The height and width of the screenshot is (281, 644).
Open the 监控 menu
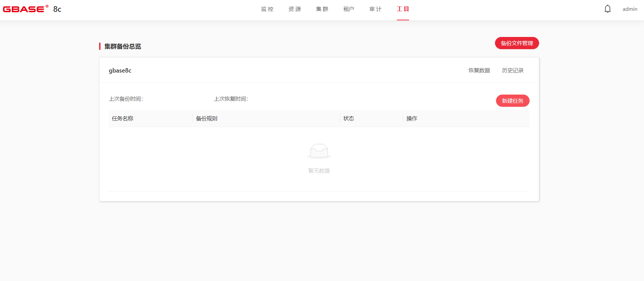point(267,9)
